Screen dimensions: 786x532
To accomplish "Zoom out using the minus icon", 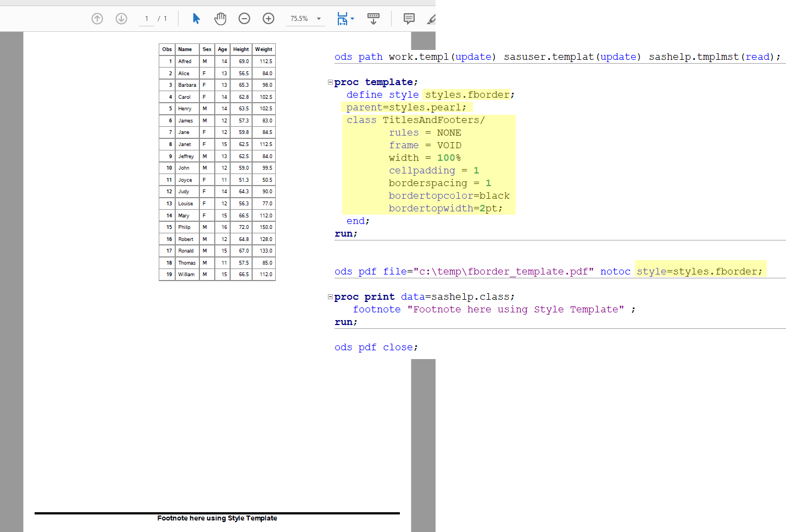I will [244, 18].
